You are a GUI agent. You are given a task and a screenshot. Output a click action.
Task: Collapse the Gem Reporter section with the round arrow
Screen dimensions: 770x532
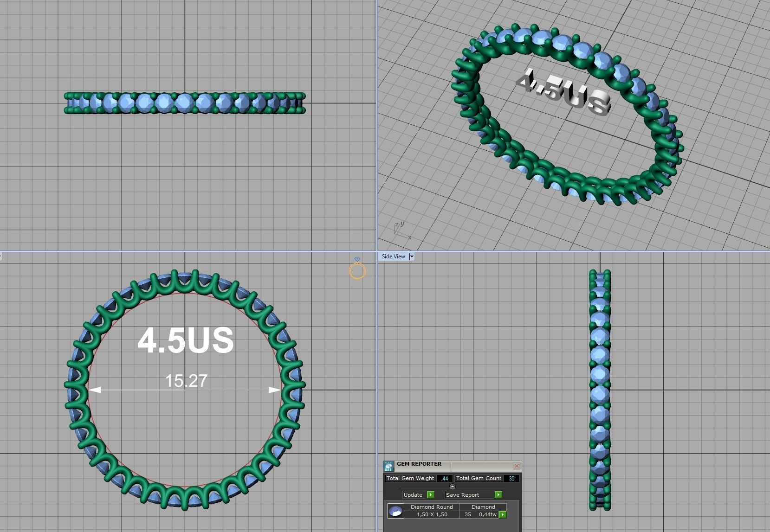point(453,487)
